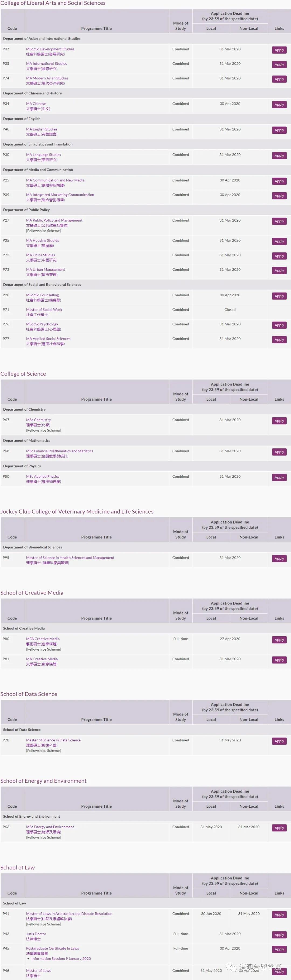Open Master of Social Work link
The image size is (291, 980).
[44, 310]
